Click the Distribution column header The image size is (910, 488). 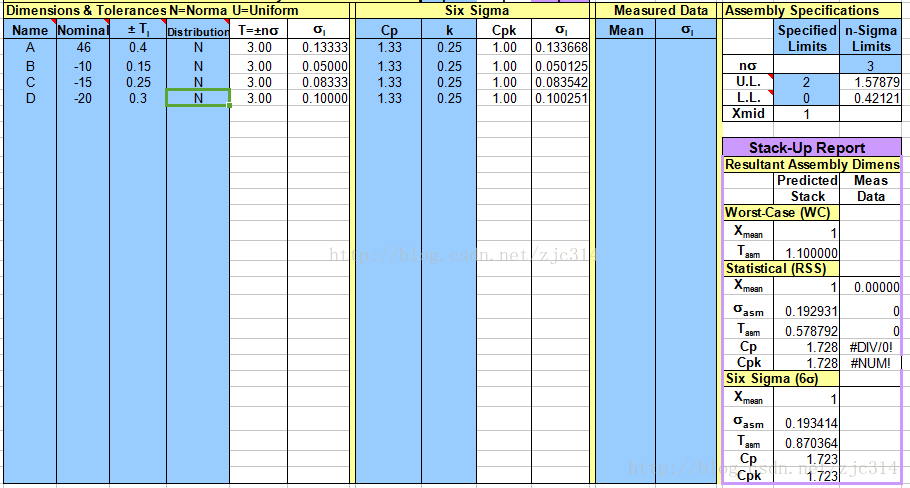click(x=198, y=30)
